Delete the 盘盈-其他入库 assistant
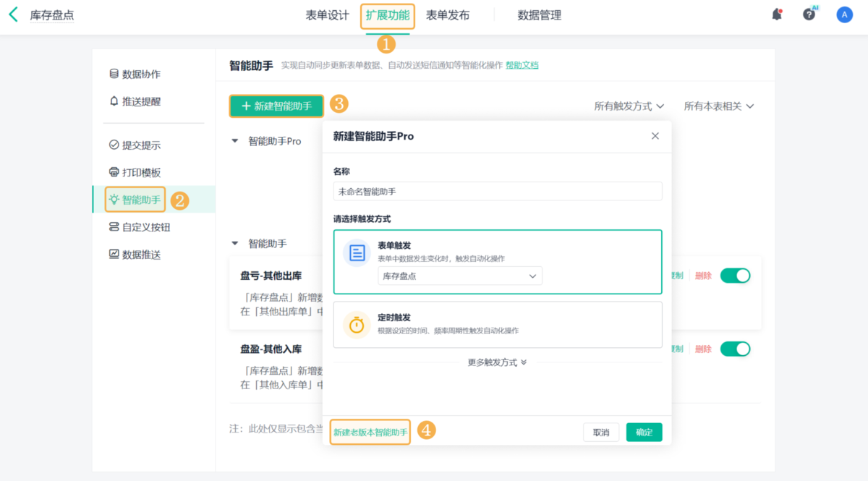868x481 pixels. click(703, 349)
